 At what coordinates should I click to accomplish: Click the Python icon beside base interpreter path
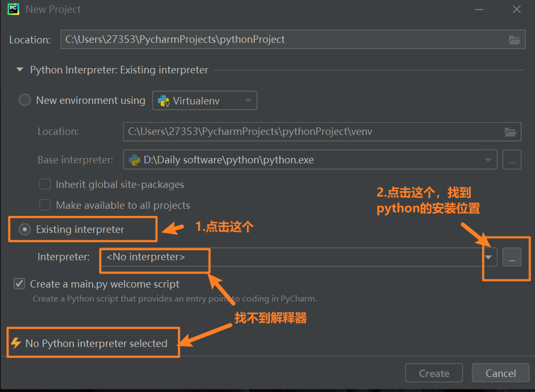pos(134,160)
